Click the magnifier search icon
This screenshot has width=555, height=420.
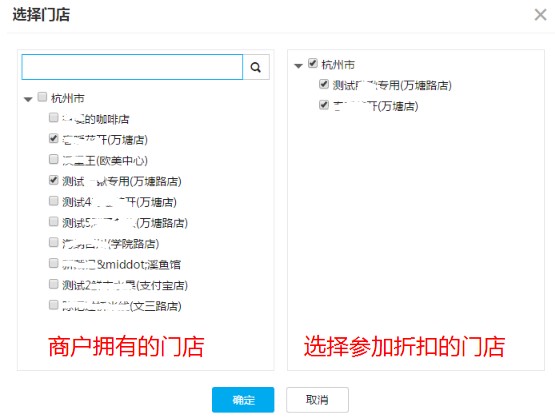point(256,67)
